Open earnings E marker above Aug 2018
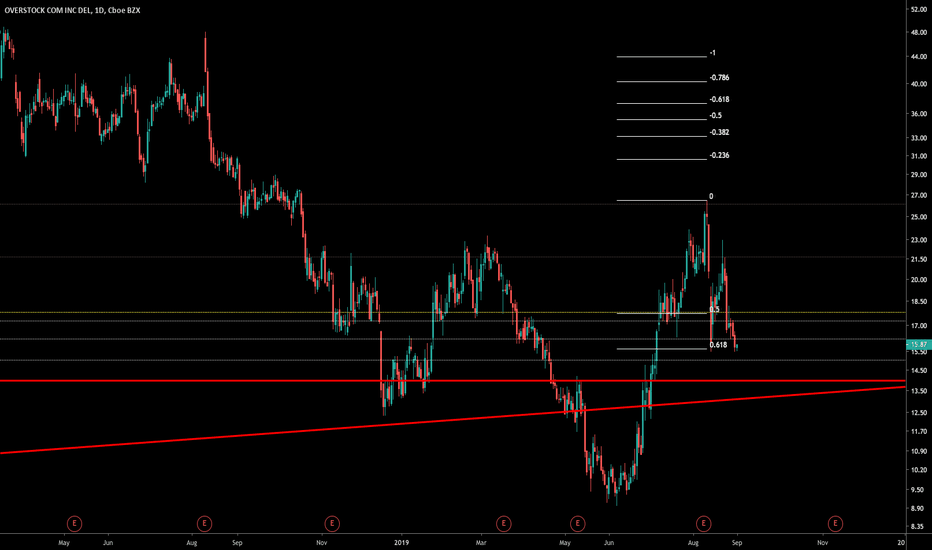The width and height of the screenshot is (932, 550). [204, 524]
